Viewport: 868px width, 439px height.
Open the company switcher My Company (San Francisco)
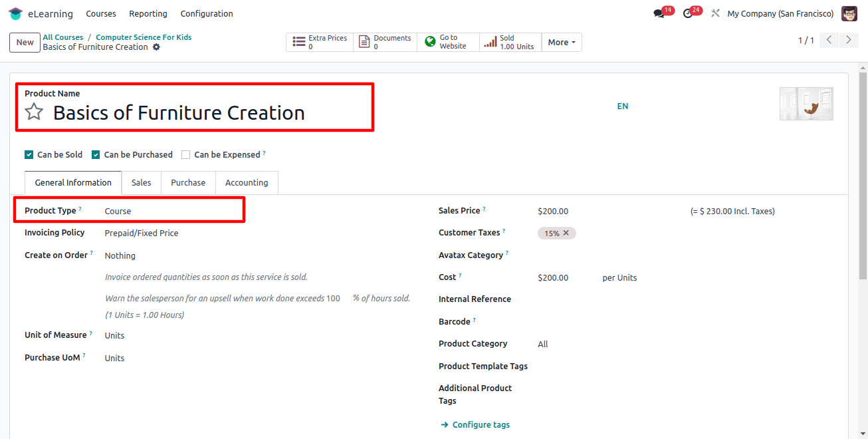click(780, 13)
